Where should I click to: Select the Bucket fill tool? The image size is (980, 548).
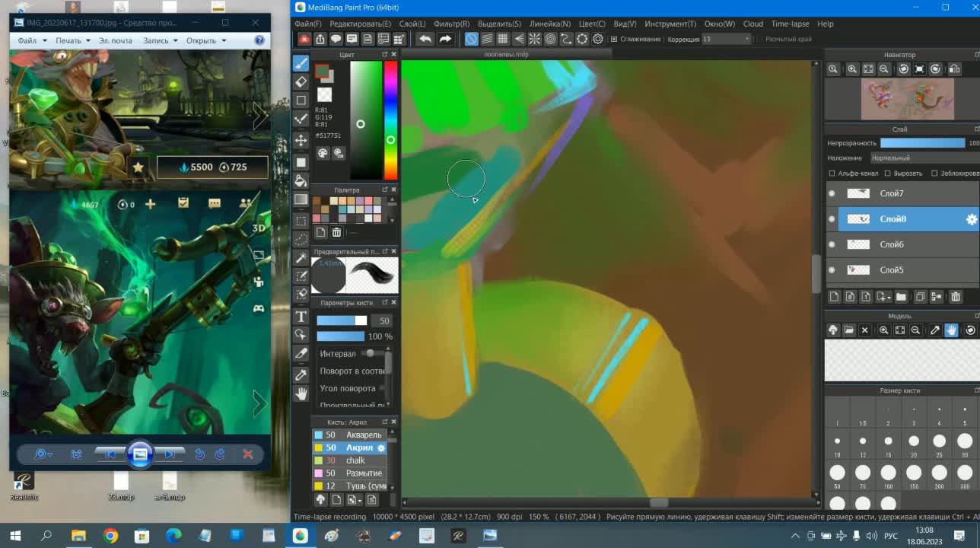[301, 180]
